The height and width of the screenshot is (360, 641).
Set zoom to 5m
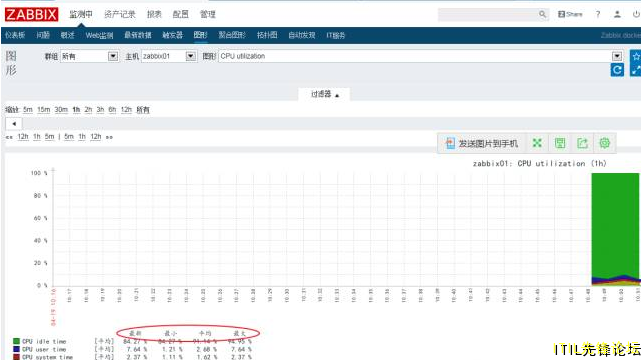(27, 110)
